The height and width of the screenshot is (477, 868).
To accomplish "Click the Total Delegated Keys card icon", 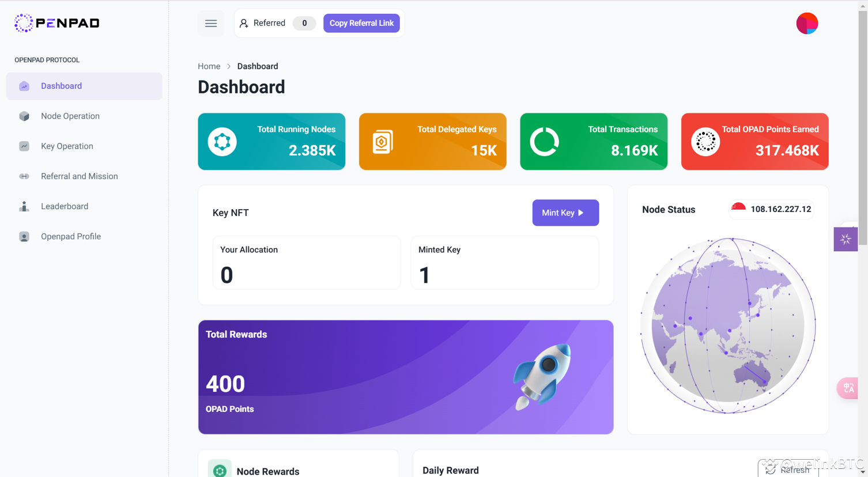I will click(383, 141).
